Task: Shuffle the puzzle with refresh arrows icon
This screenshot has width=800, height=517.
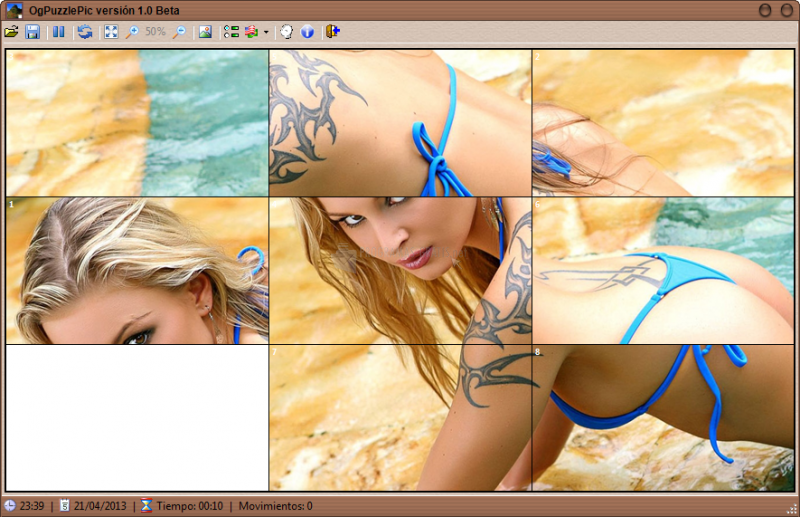Action: (85, 32)
